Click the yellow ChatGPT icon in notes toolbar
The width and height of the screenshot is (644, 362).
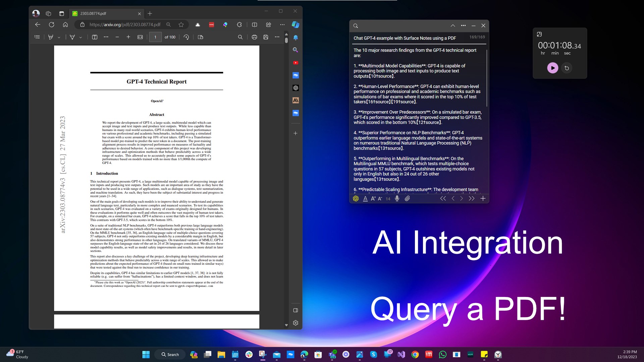point(356,198)
